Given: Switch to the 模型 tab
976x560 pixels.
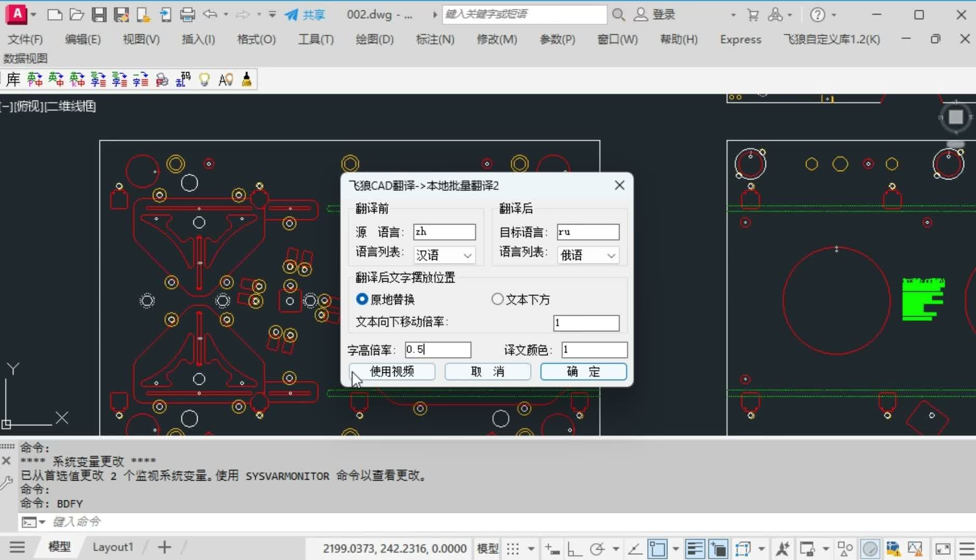Looking at the screenshot, I should click(x=59, y=547).
